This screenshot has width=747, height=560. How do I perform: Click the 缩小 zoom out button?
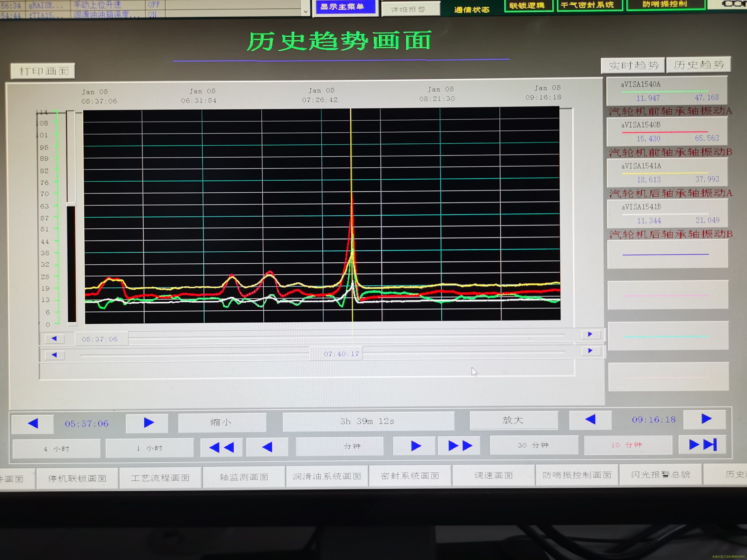[x=222, y=422]
